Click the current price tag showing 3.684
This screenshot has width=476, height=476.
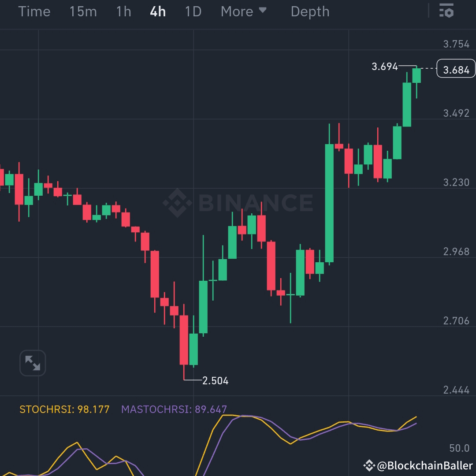(x=456, y=69)
